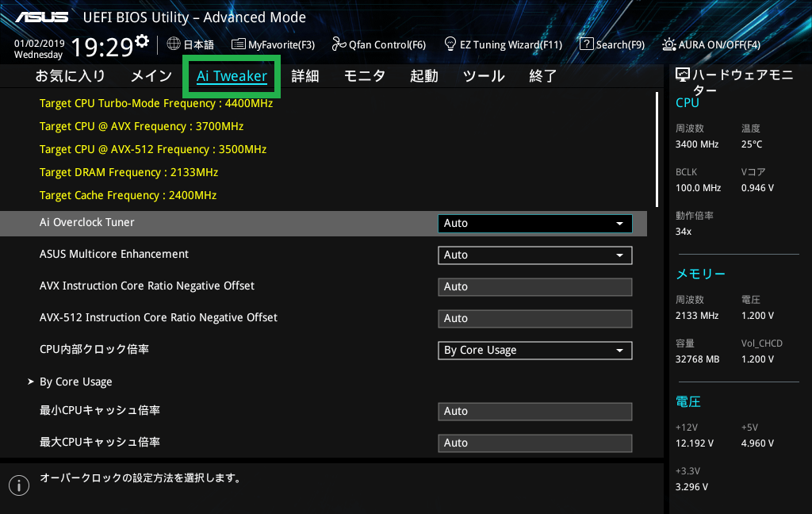The image size is (812, 514).
Task: Click the 2133 MHz memory frequency value
Action: click(x=697, y=315)
